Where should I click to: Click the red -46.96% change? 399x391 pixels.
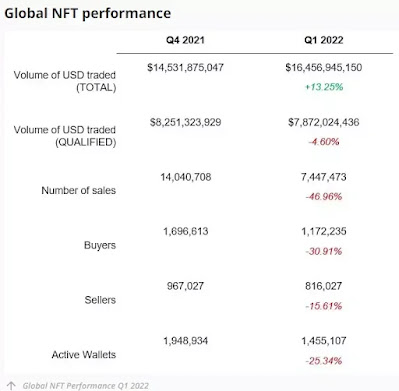(324, 196)
